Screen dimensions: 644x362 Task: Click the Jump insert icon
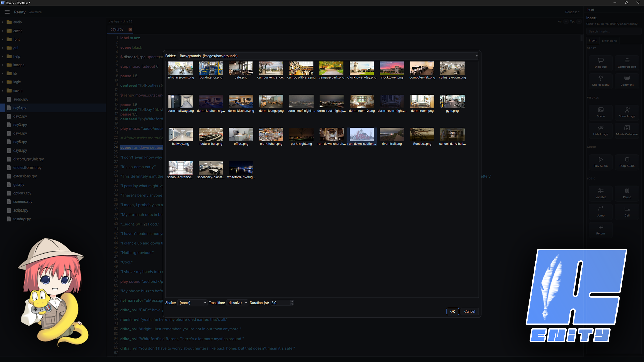[601, 209]
